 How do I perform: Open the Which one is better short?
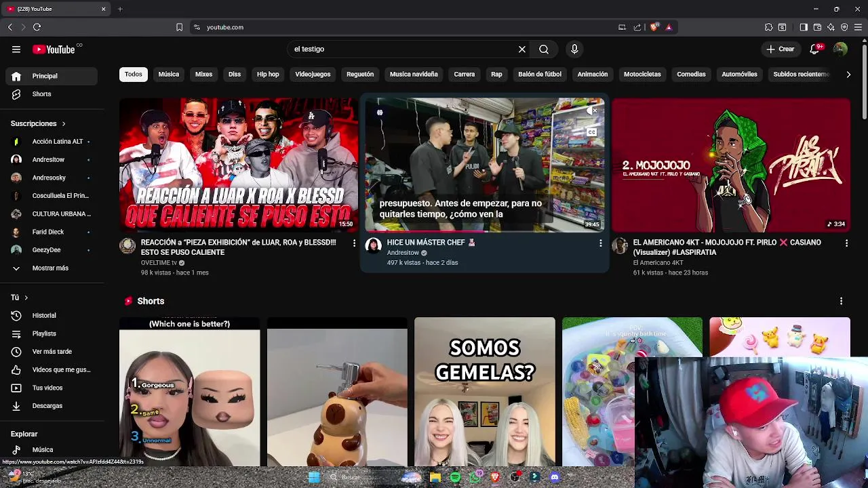coord(189,392)
